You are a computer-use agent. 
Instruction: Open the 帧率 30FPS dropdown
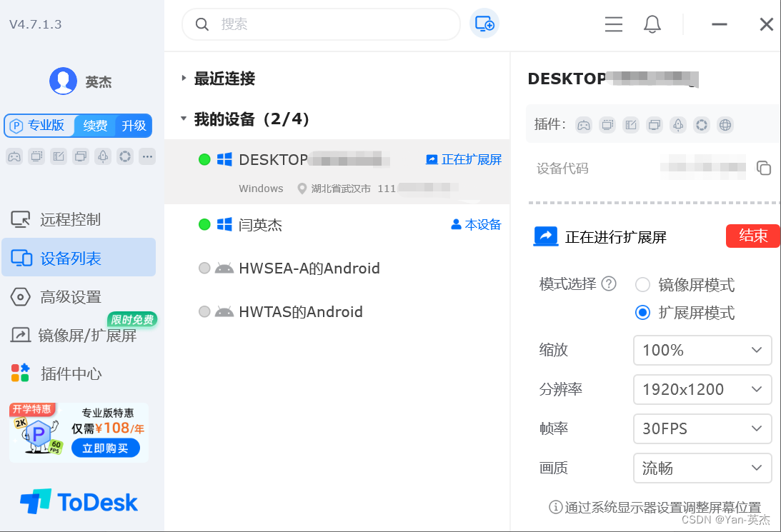702,428
